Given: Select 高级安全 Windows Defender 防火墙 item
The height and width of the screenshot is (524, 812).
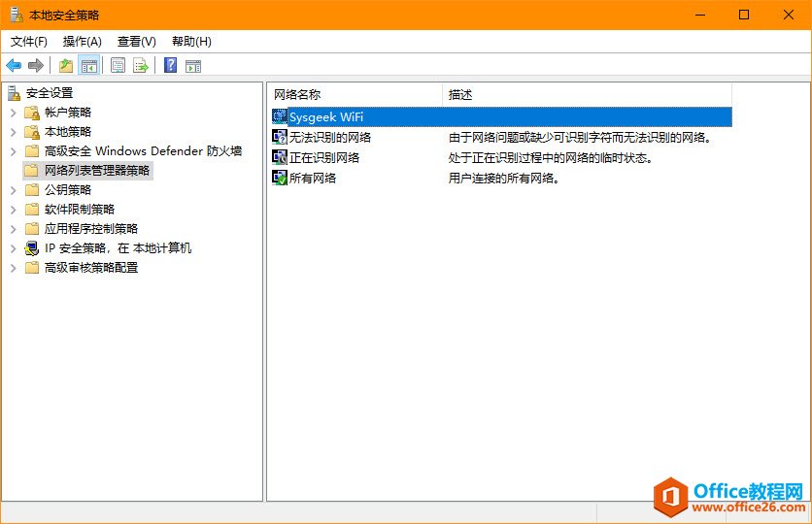Looking at the screenshot, I should click(x=143, y=151).
